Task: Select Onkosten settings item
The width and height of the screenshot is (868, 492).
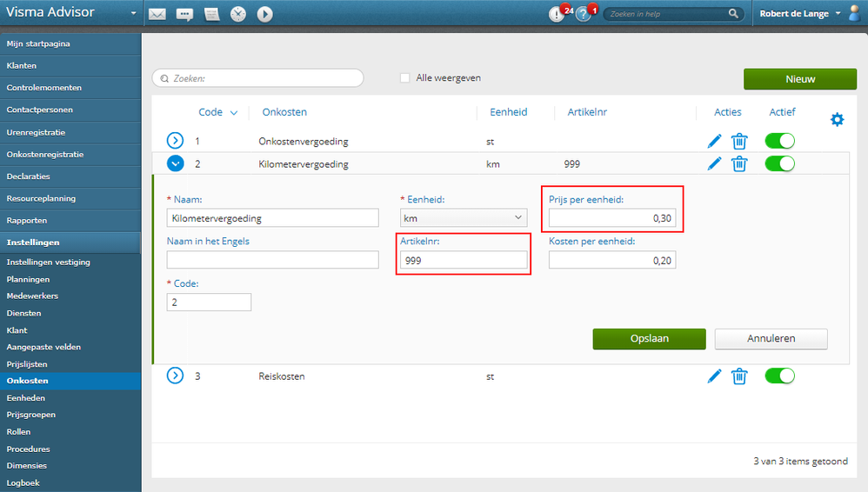Action: [70, 381]
